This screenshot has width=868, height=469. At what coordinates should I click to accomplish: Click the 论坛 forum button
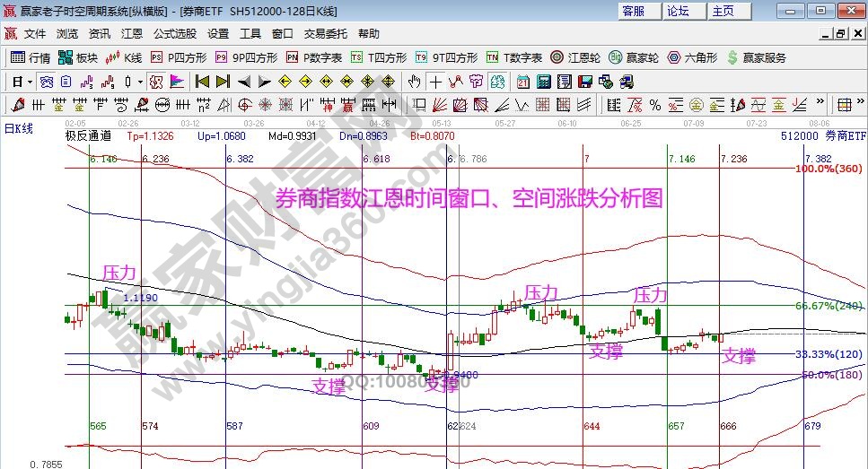point(678,11)
